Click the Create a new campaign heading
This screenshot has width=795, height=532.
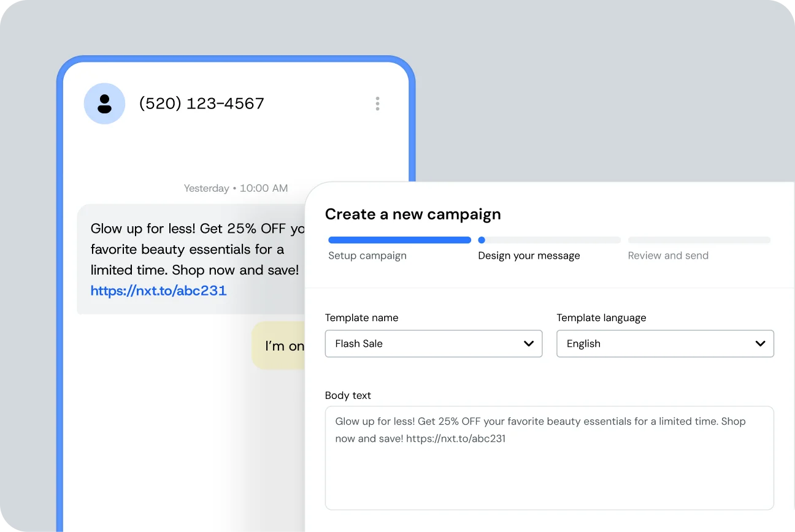(x=413, y=214)
